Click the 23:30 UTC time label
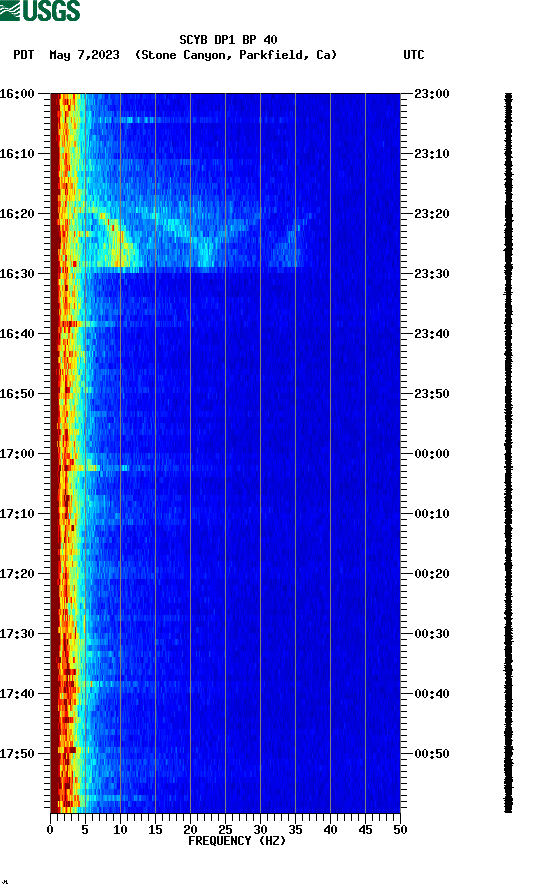 coord(432,273)
